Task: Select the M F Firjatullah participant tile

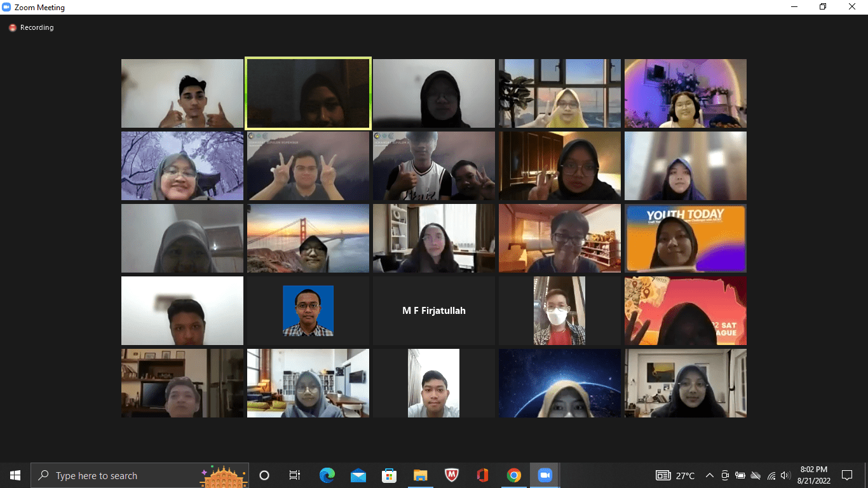Action: click(x=434, y=311)
